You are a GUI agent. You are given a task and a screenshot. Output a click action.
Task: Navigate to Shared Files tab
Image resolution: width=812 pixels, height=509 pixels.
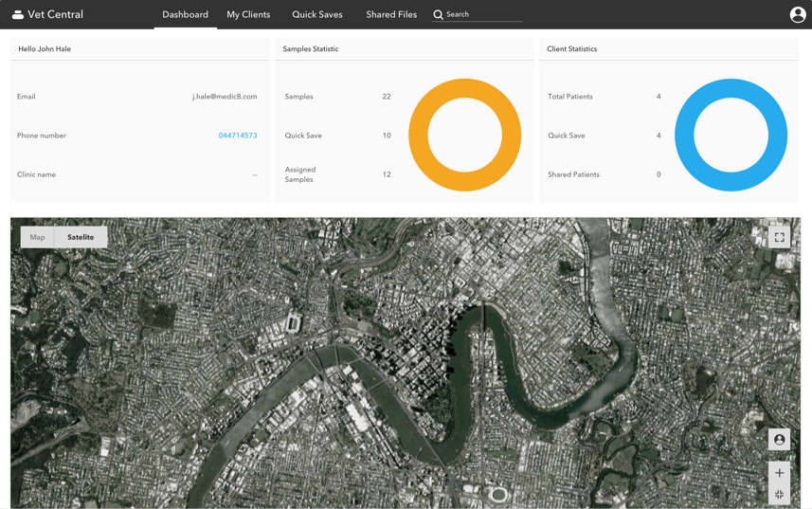[x=391, y=15]
